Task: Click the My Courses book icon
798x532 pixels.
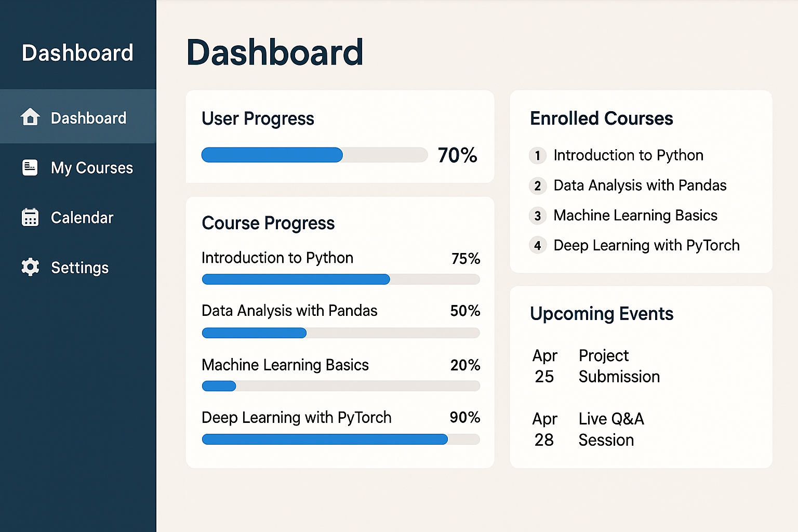Action: [30, 167]
